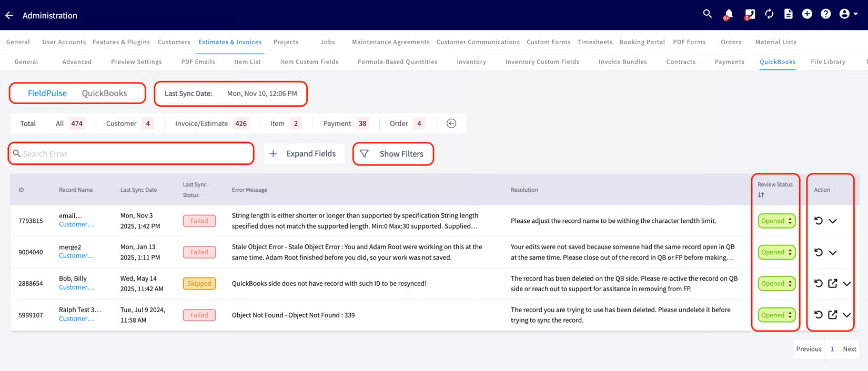Resync Bob, Billy record with retry icon
The height and width of the screenshot is (371, 868).
click(818, 283)
